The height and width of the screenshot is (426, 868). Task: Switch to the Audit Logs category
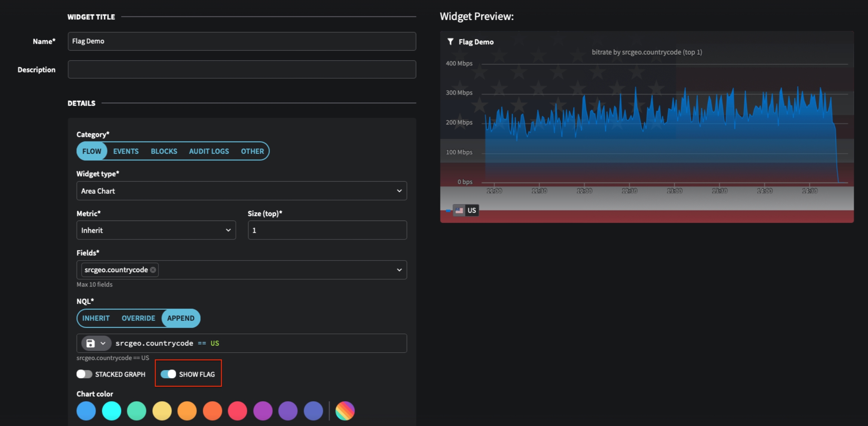(209, 151)
